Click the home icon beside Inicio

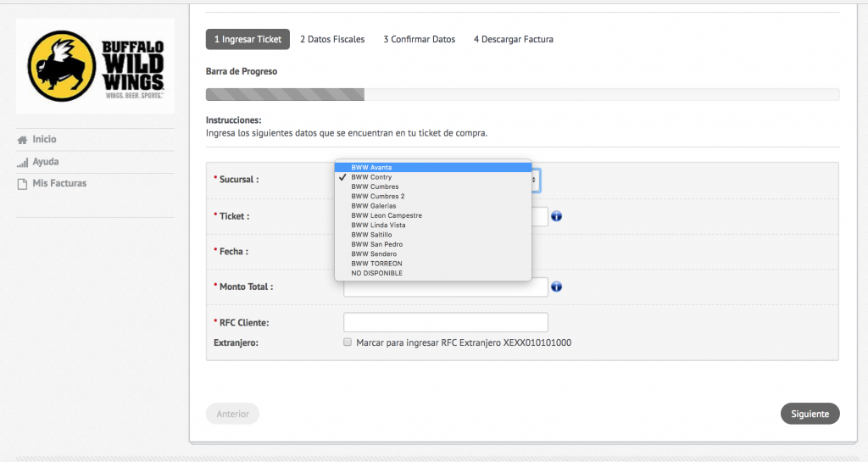coord(22,140)
